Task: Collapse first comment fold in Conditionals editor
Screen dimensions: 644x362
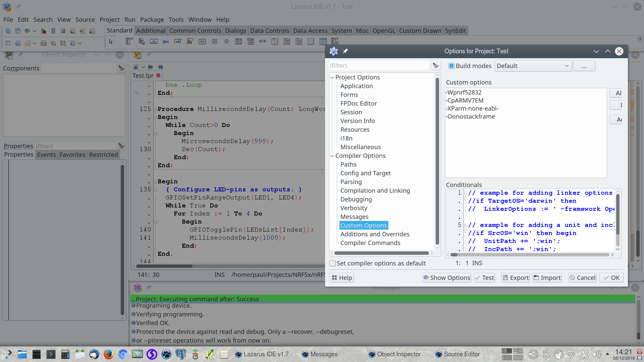Action: point(466,193)
